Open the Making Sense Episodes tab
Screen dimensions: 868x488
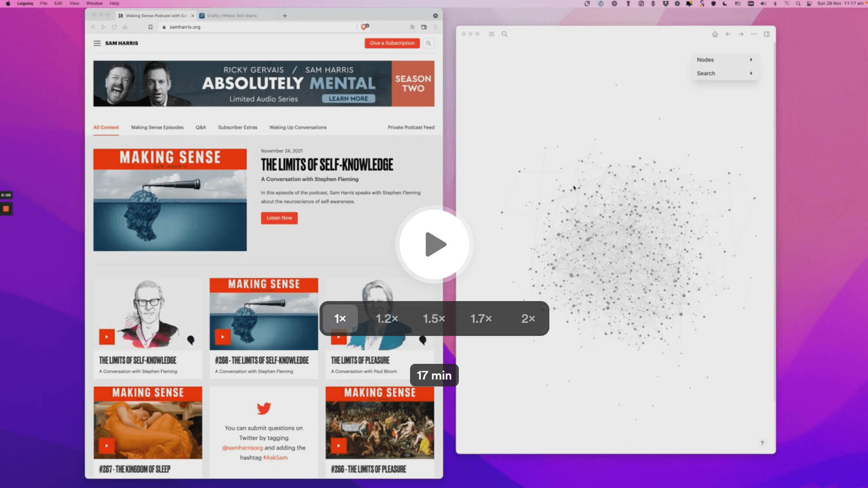pyautogui.click(x=157, y=127)
